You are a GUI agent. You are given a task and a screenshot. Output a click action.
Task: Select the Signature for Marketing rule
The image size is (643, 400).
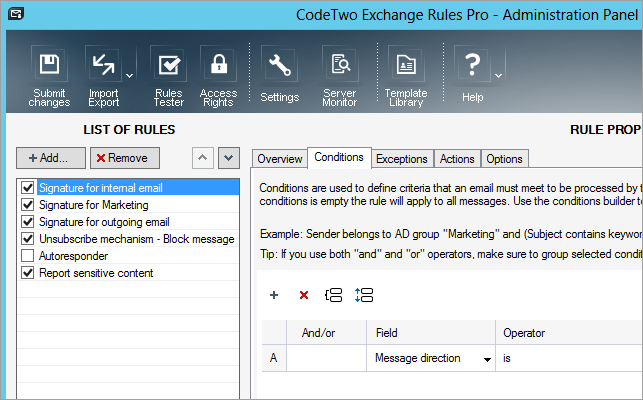(138, 205)
